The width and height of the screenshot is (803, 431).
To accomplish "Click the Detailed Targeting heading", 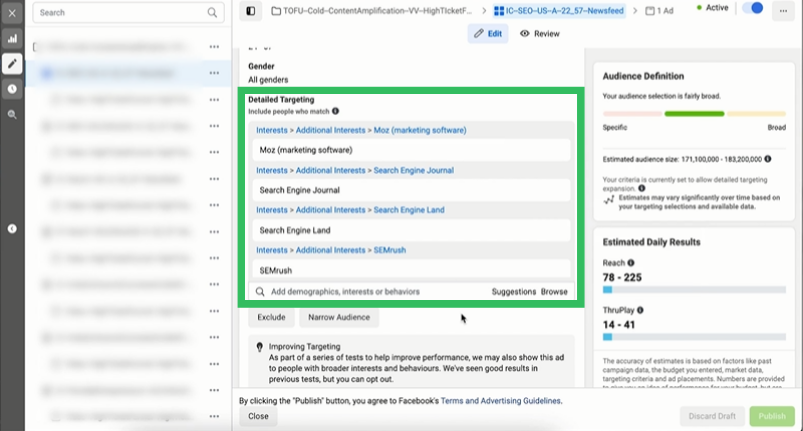I will pos(281,100).
